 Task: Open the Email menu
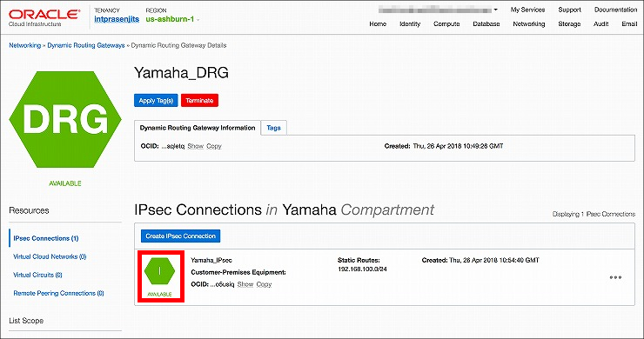[629, 23]
